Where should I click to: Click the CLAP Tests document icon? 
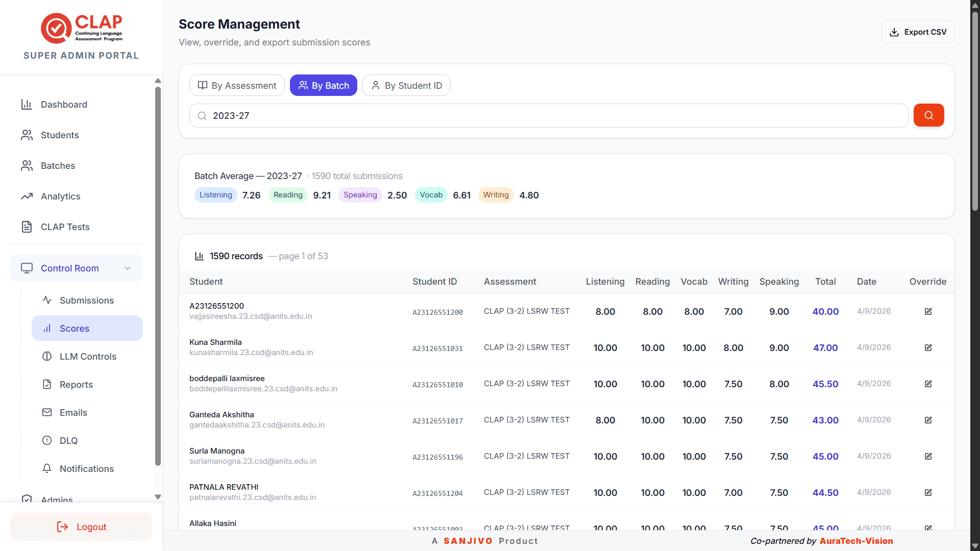coord(27,227)
